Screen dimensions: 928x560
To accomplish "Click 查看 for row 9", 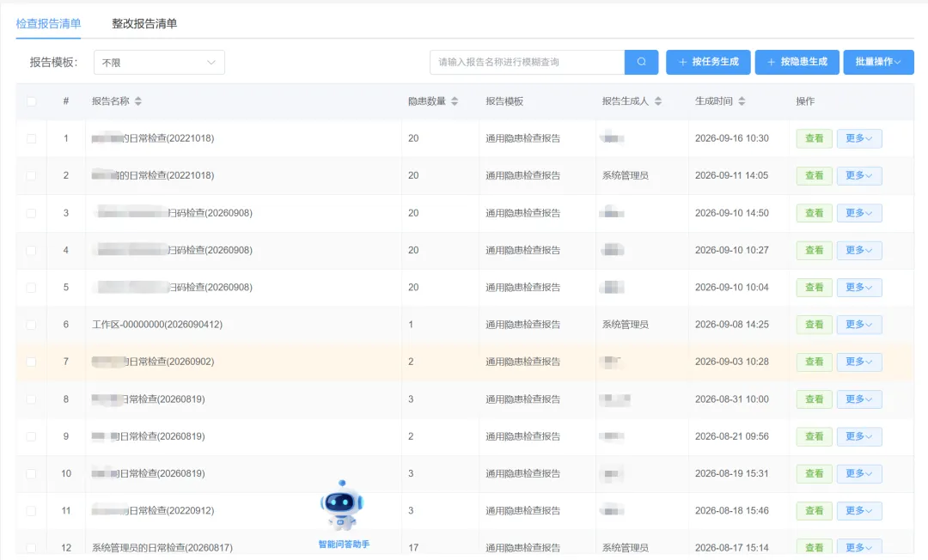I will [x=815, y=436].
